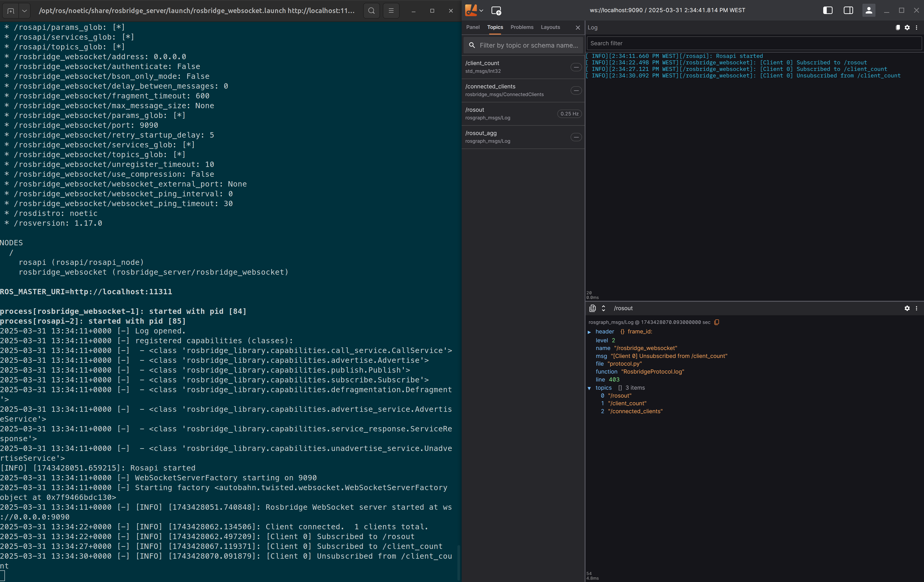Click the Log panel Search filter field
This screenshot has width=924, height=582.
[x=754, y=43]
